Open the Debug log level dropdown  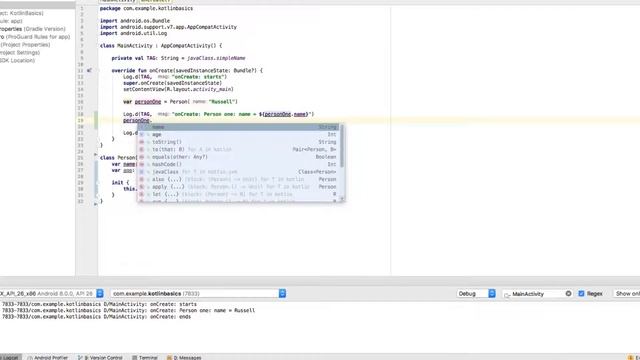[x=476, y=293]
